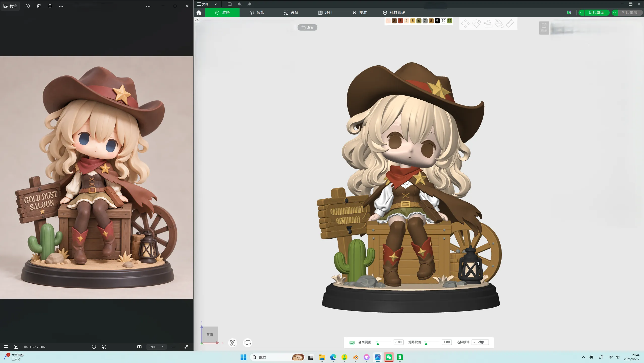Collapse the left sidebar panel in slicer
Viewport: 644px width, 363px height.
tap(196, 20)
